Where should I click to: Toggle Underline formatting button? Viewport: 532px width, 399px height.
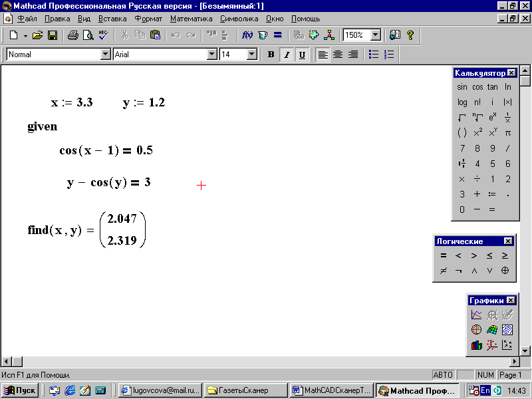coord(302,55)
